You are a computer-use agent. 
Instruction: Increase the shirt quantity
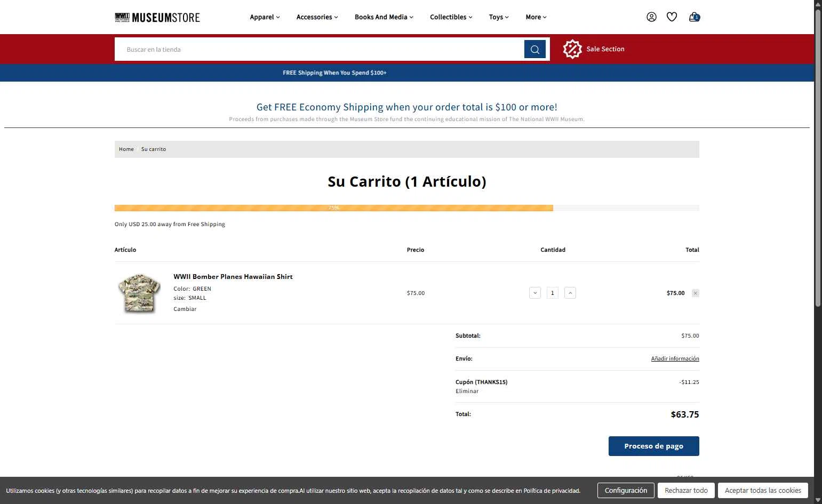point(570,293)
